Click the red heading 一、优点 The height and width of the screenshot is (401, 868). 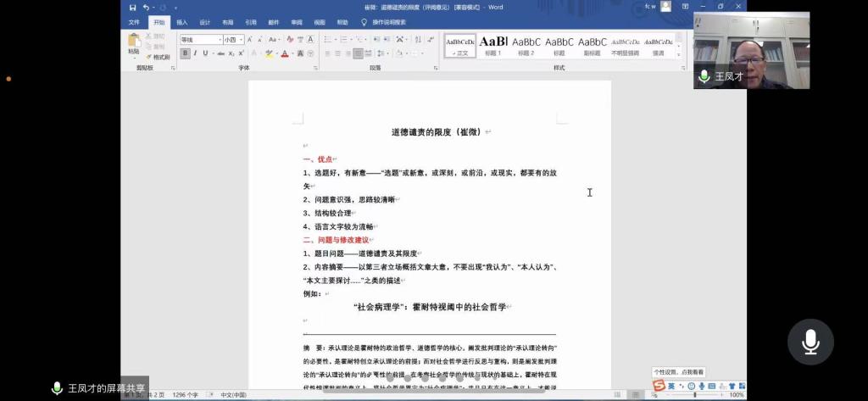[x=317, y=159]
